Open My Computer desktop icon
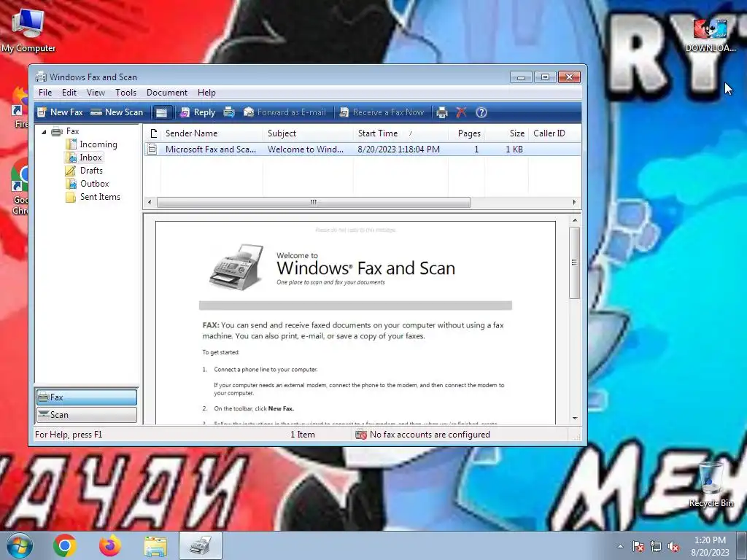747x560 pixels. pyautogui.click(x=28, y=29)
